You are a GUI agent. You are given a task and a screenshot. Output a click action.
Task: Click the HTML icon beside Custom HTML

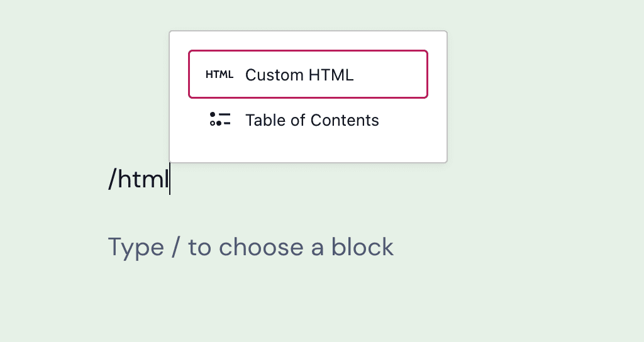pyautogui.click(x=219, y=75)
